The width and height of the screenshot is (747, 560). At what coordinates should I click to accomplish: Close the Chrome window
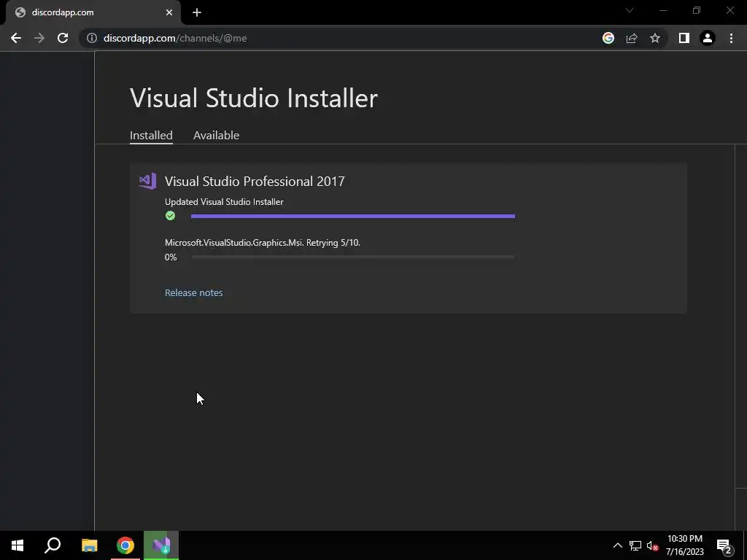[729, 10]
